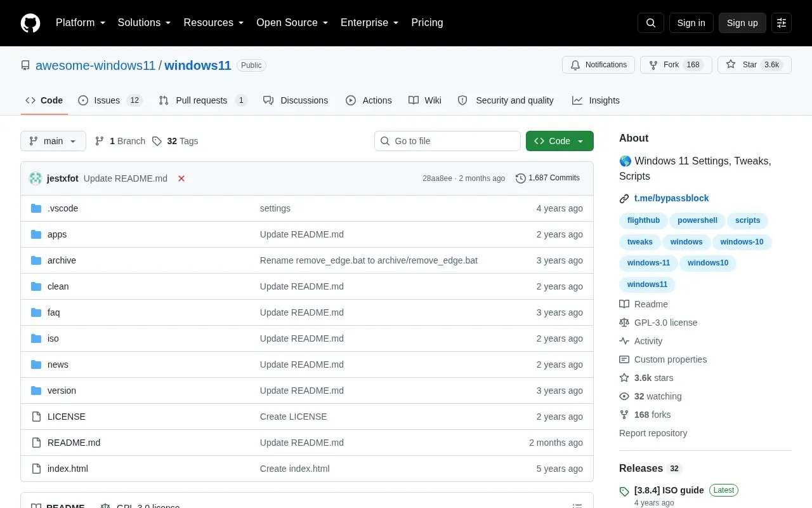
Task: Open the .vscode folder
Action: coord(63,208)
